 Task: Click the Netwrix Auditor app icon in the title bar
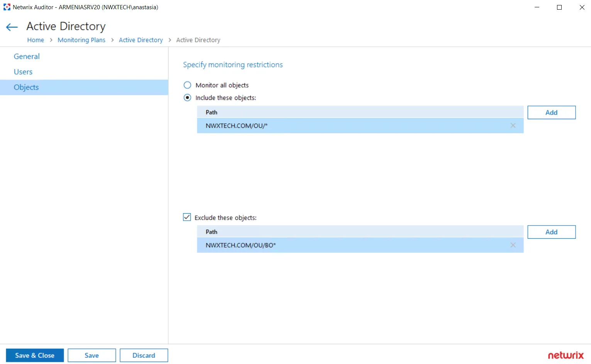(x=7, y=7)
